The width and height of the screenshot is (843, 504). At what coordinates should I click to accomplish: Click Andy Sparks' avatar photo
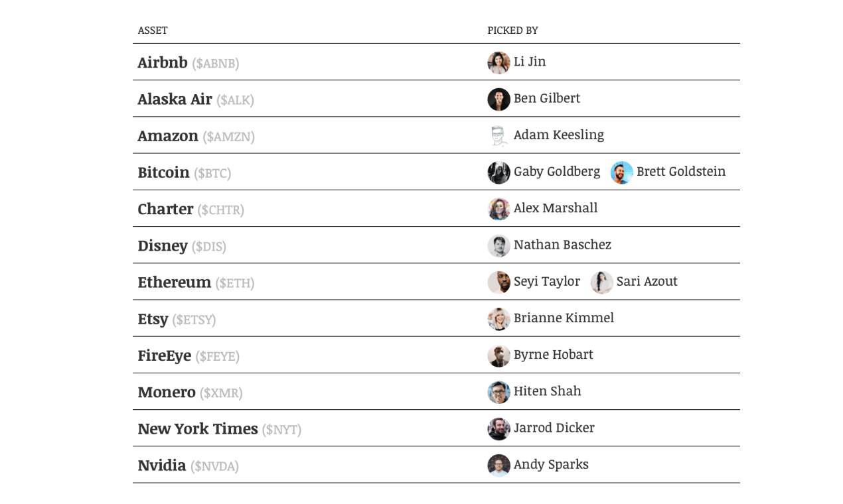coord(498,465)
